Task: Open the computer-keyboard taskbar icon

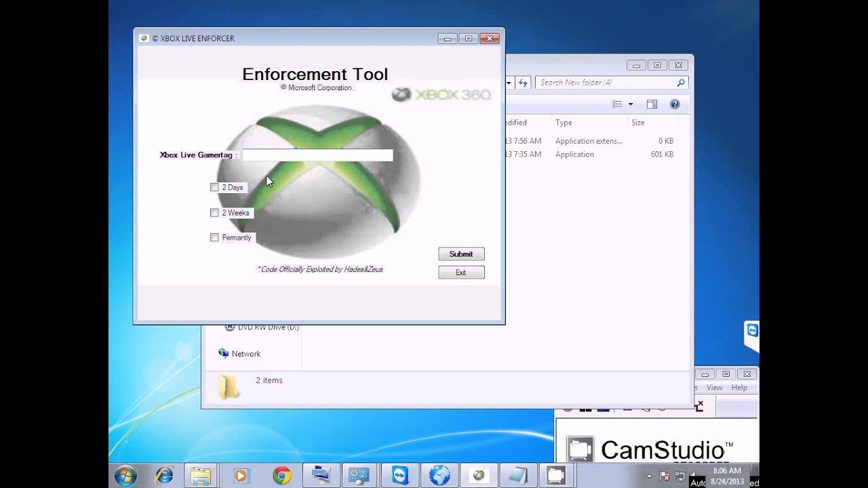Action: pos(320,476)
